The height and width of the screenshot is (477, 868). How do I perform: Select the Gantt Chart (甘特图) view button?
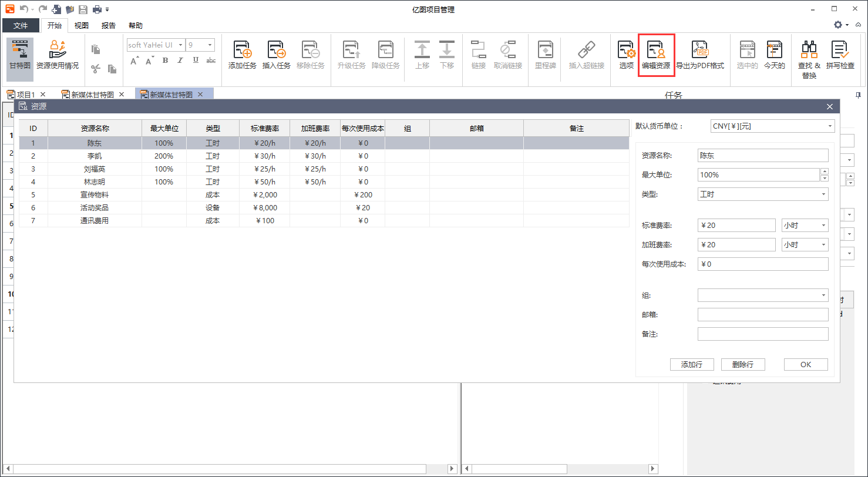19,55
